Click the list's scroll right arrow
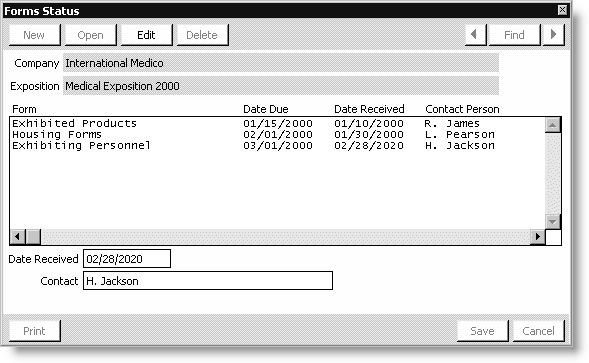This screenshot has width=589, height=363. pos(538,237)
